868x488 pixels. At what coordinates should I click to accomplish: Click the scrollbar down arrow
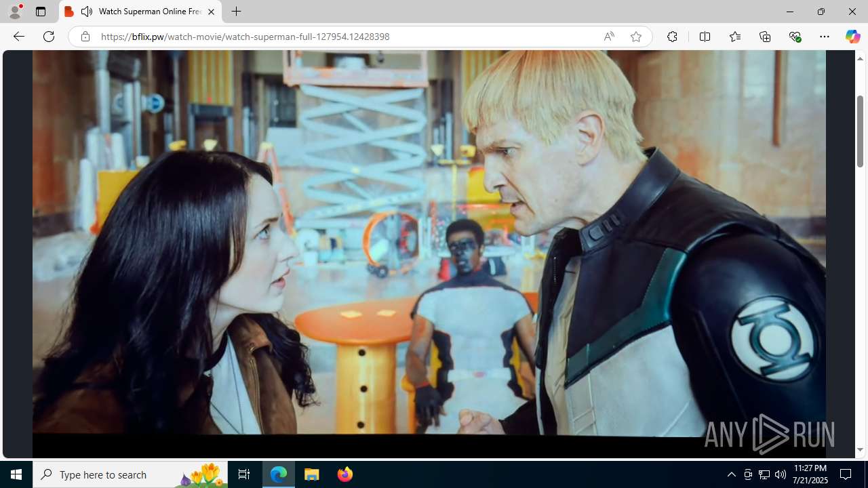point(860,450)
